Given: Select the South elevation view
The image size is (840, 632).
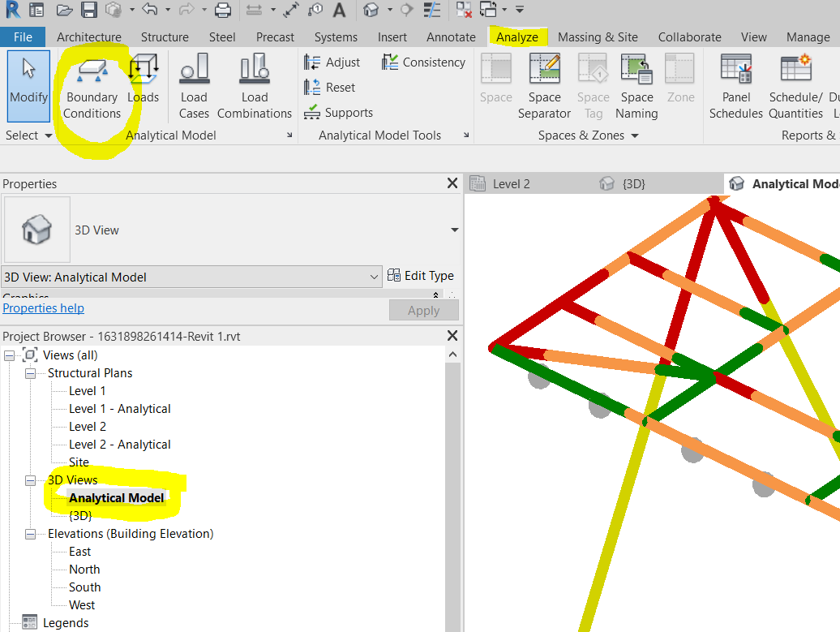Looking at the screenshot, I should [x=84, y=587].
